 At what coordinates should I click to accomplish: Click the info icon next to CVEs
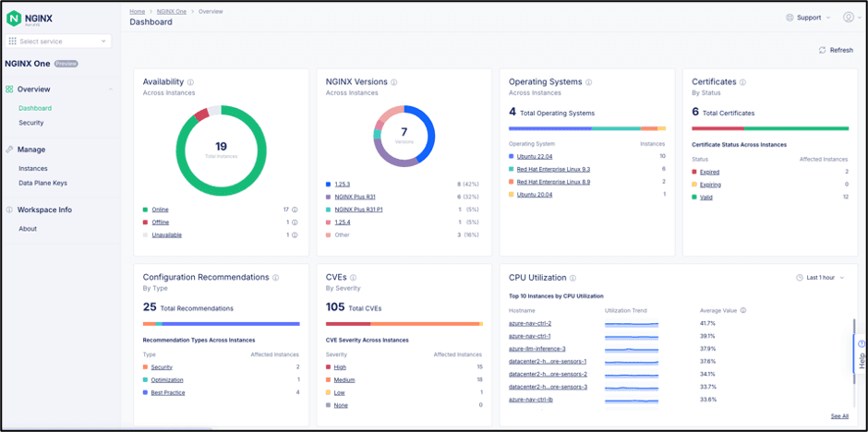click(353, 277)
